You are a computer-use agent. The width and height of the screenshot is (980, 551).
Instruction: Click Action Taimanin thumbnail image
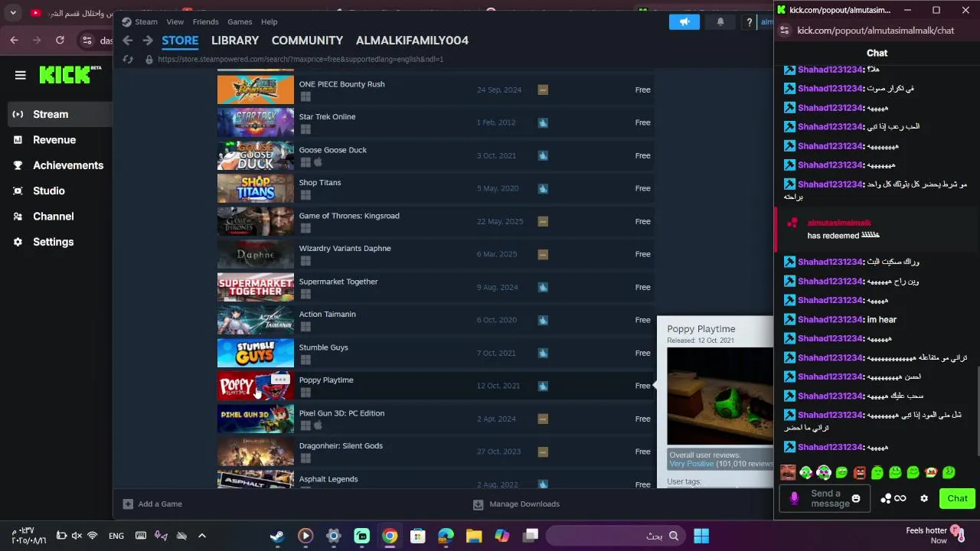256,320
